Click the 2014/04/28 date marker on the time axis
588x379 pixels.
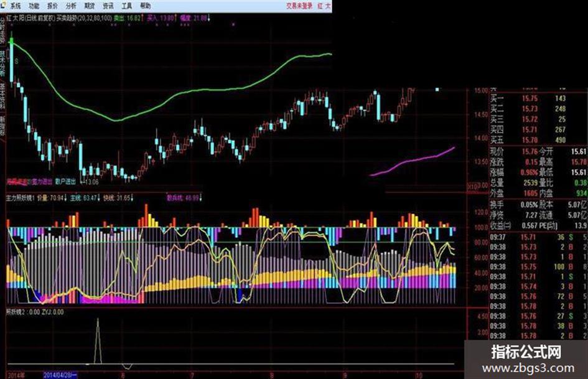[60, 375]
